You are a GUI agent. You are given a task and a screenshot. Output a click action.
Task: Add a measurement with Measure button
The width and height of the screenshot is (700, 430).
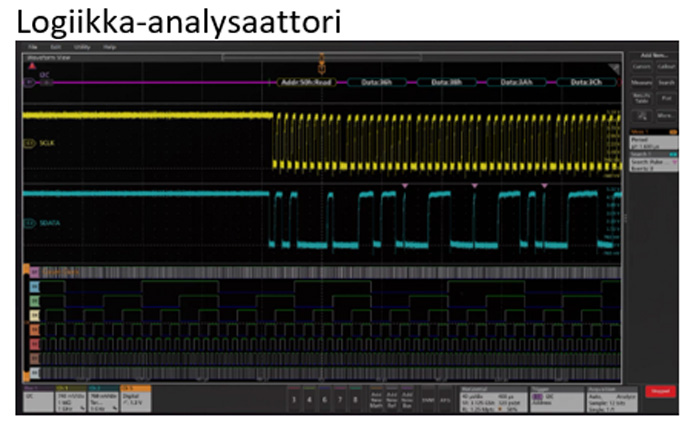coord(640,82)
